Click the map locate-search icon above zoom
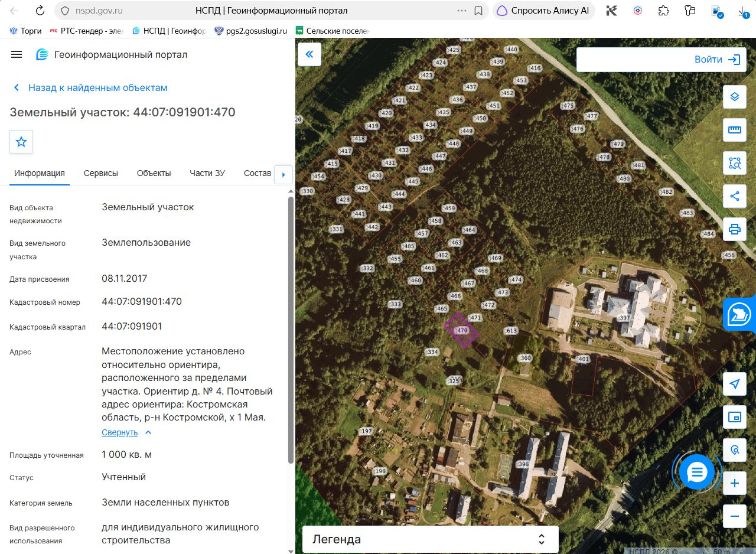756x554 pixels. point(735,450)
